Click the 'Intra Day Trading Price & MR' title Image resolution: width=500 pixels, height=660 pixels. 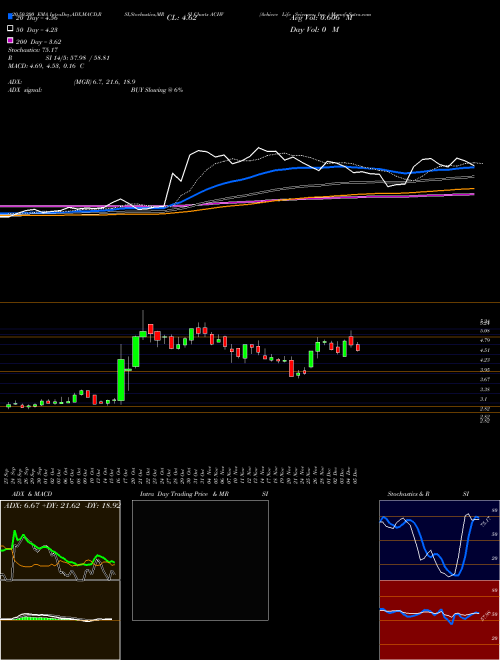(184, 494)
